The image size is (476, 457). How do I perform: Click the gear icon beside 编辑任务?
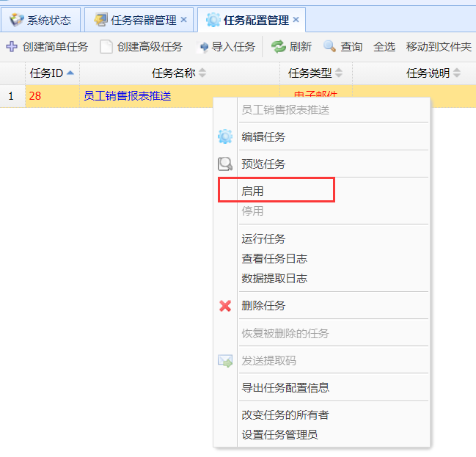tap(225, 137)
